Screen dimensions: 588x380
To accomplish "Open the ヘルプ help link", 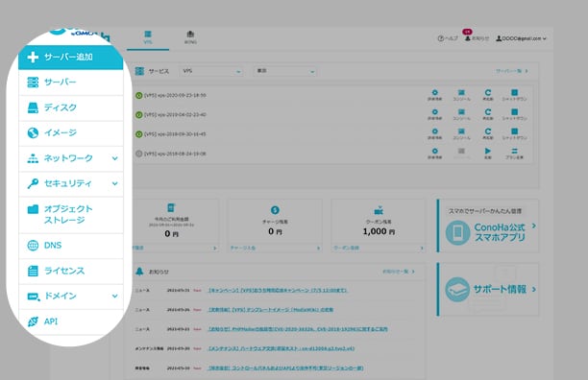I will coord(448,38).
